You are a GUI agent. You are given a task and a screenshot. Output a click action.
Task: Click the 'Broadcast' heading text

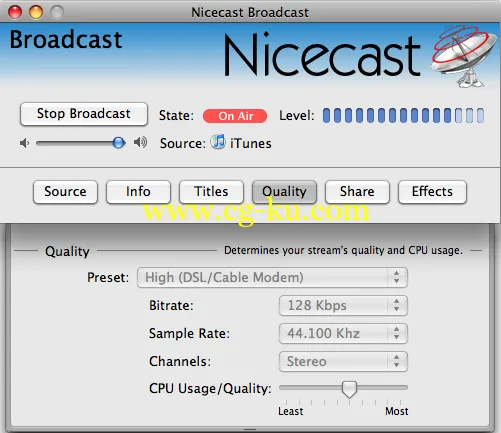tap(66, 40)
